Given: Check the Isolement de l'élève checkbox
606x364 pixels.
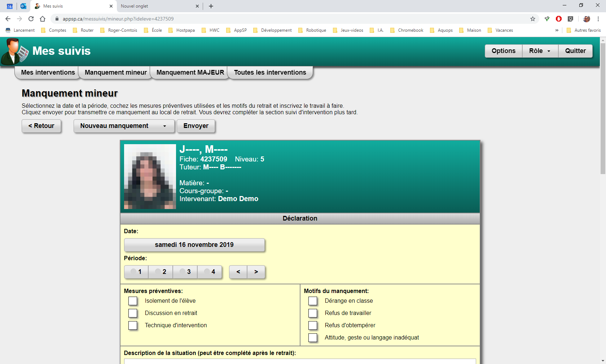Looking at the screenshot, I should tap(133, 301).
